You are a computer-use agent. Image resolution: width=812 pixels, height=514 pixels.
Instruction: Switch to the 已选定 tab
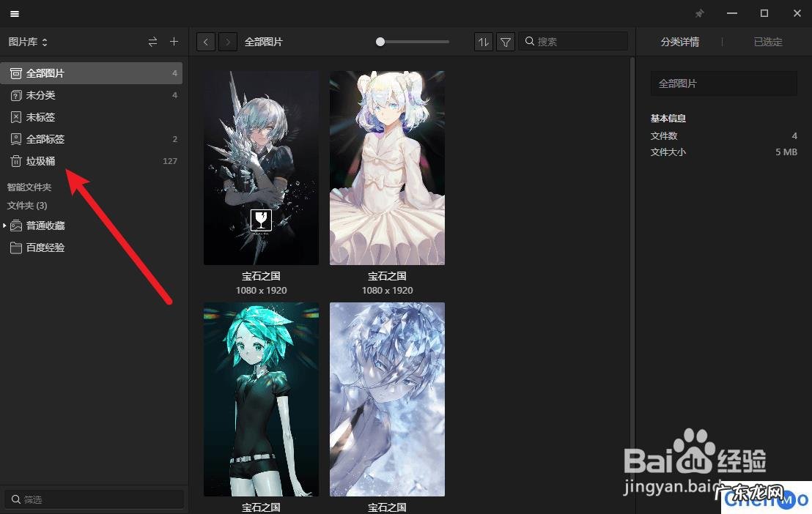[x=767, y=42]
